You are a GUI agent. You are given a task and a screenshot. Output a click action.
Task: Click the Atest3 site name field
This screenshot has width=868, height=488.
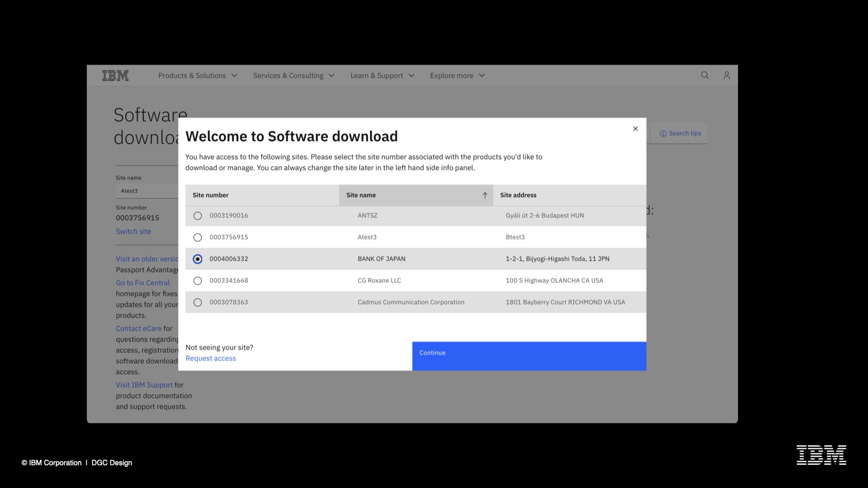147,191
